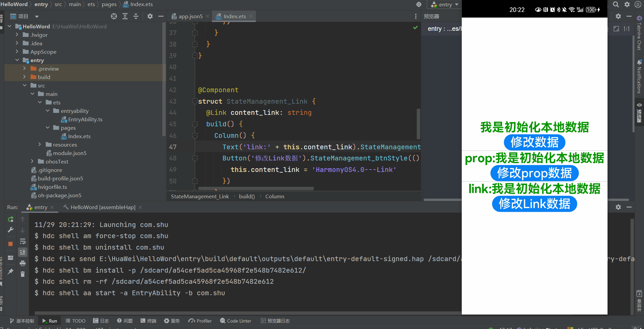Toggle scroll to end in Run console

tap(23, 252)
